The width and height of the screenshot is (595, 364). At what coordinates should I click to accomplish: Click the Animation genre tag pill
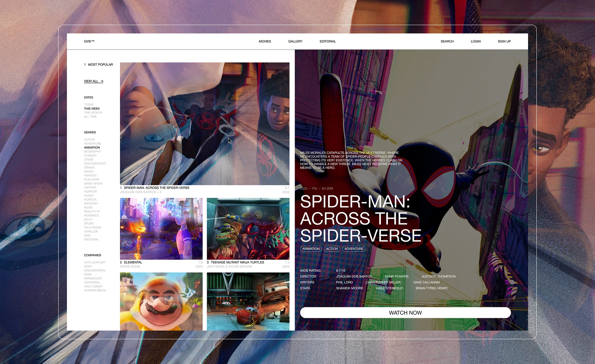(x=311, y=249)
